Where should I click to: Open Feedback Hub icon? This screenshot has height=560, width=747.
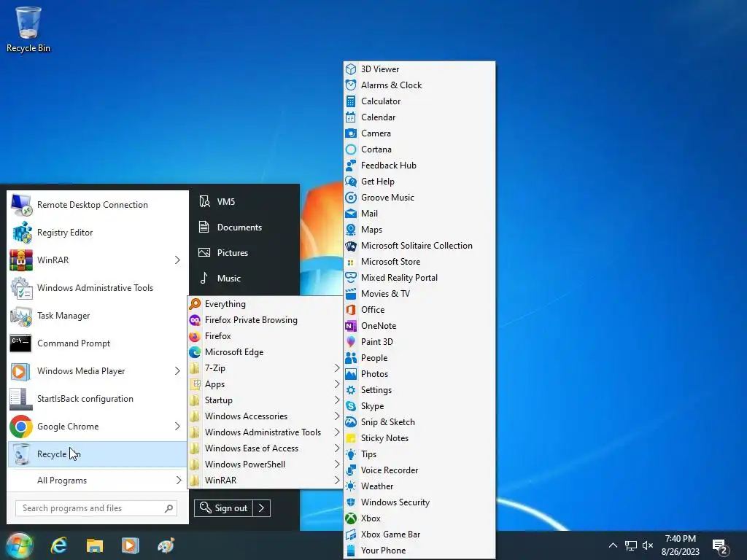351,166
